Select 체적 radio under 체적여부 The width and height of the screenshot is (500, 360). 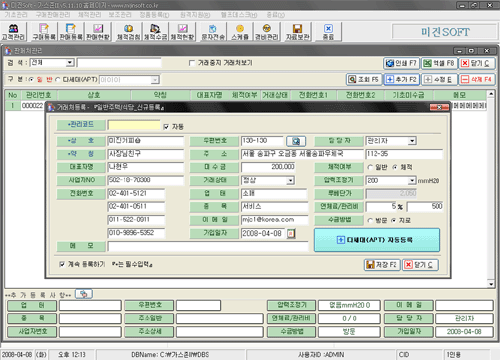[x=395, y=167]
